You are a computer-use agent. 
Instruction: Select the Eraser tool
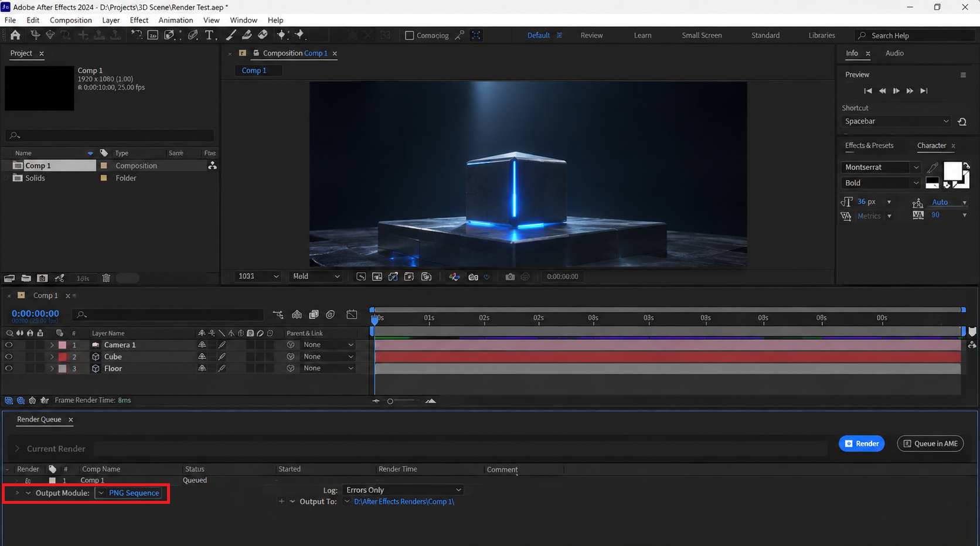click(x=263, y=35)
